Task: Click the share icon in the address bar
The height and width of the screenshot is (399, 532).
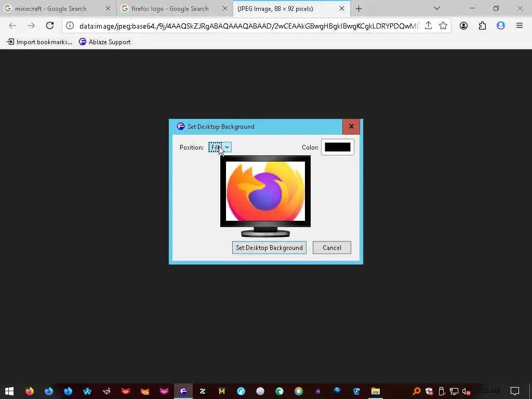Action: tap(428, 25)
